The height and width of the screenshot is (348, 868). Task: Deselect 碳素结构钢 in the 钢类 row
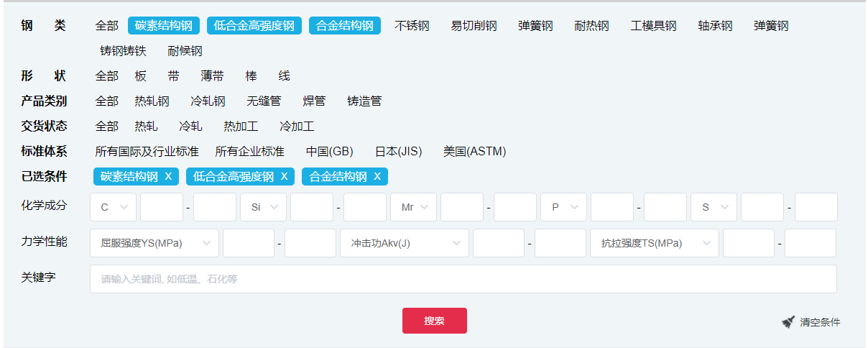pyautogui.click(x=163, y=26)
